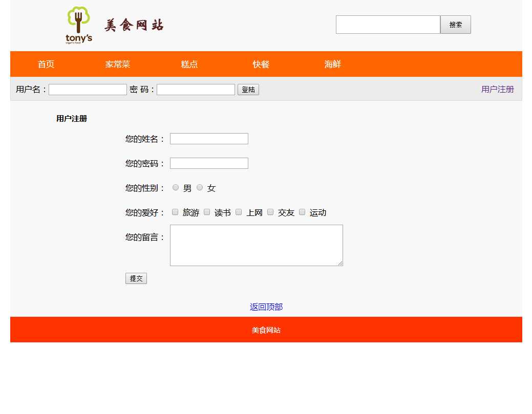Click the 密码 login field
Viewport: 532px width, 414px height.
pos(196,90)
